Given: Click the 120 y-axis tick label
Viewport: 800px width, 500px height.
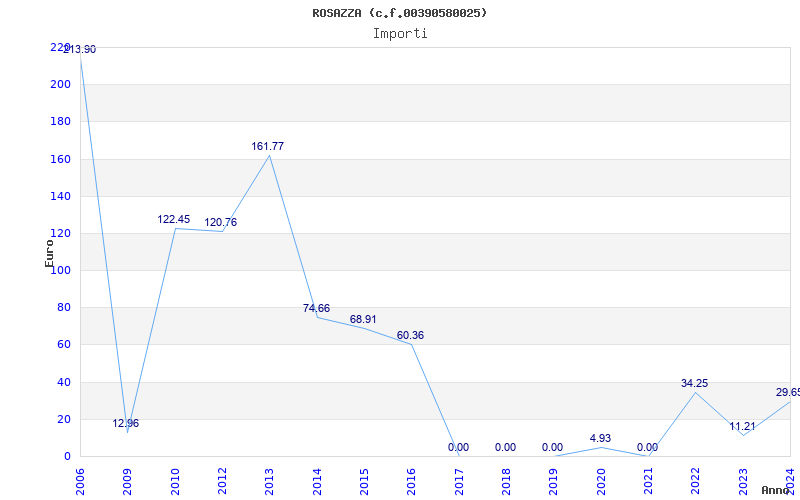Looking at the screenshot, I should pyautogui.click(x=60, y=233).
